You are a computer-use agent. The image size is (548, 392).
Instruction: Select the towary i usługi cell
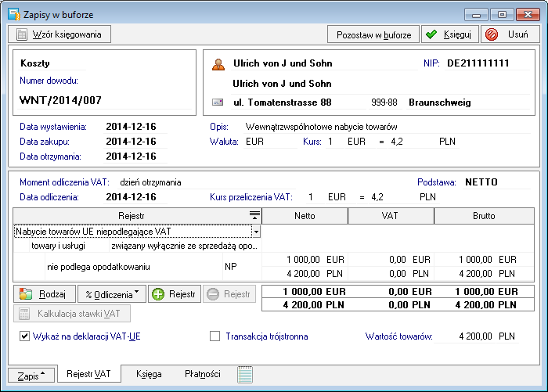69,246
